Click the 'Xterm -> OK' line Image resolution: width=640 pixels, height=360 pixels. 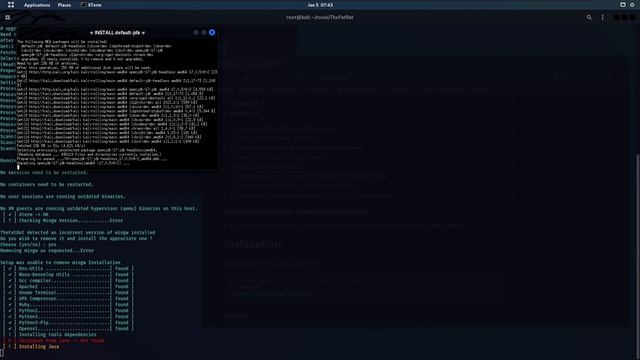[x=26, y=214]
